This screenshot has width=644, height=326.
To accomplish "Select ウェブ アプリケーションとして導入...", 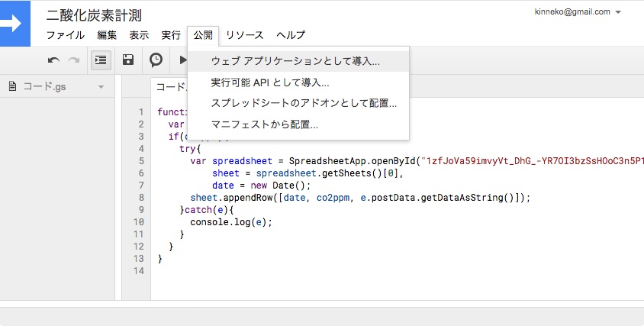I will [295, 60].
